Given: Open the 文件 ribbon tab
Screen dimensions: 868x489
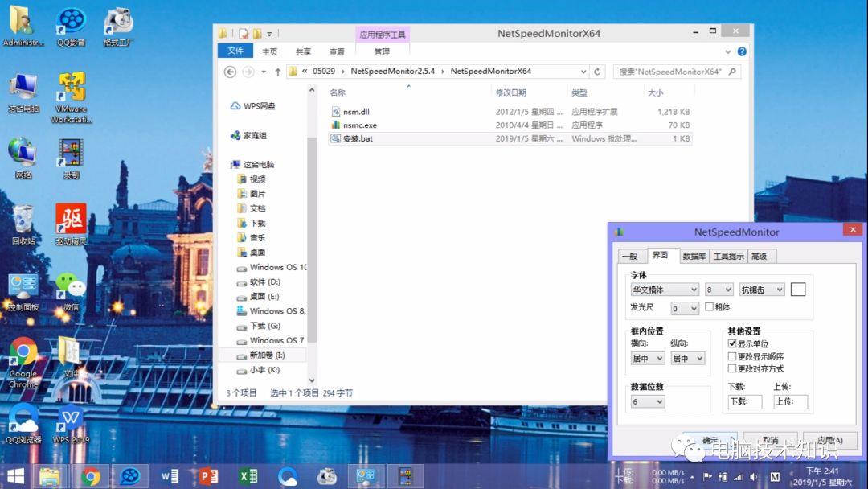Looking at the screenshot, I should click(235, 51).
